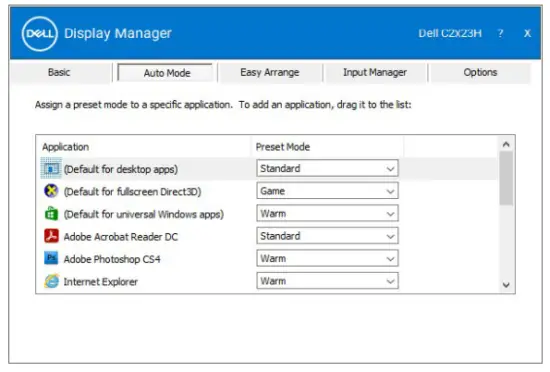The width and height of the screenshot is (550, 372).
Task: Open preset dropdown for Adobe Photoshop CS4
Action: tap(327, 258)
